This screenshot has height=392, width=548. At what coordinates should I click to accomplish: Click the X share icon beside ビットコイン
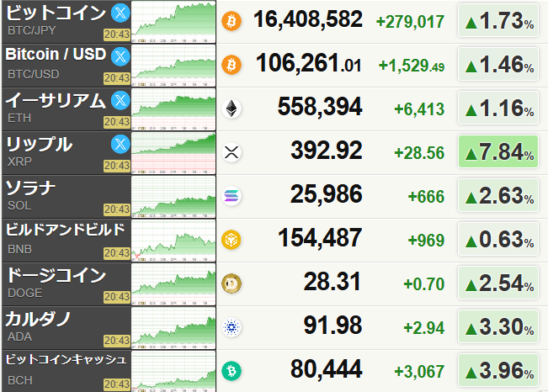tap(120, 13)
